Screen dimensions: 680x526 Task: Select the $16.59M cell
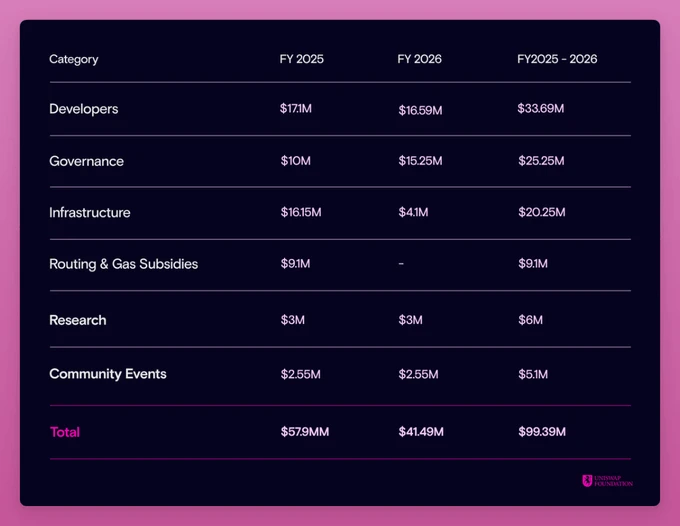(421, 109)
